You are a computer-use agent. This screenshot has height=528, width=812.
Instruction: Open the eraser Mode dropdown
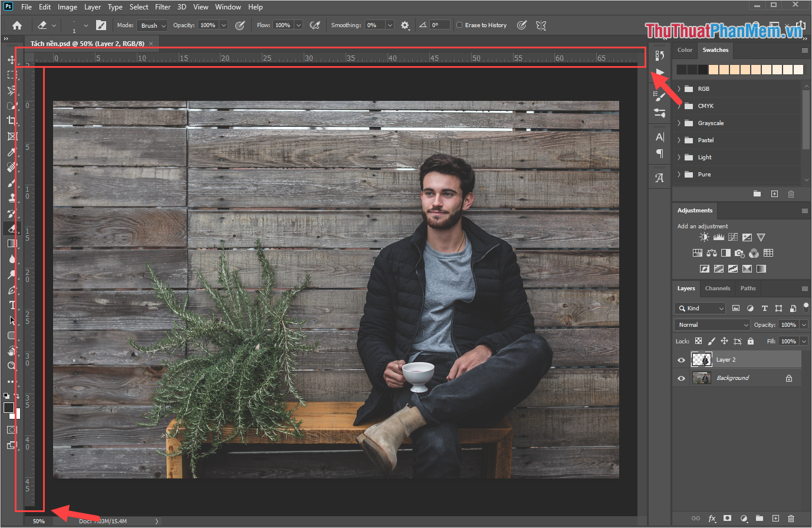click(x=153, y=25)
